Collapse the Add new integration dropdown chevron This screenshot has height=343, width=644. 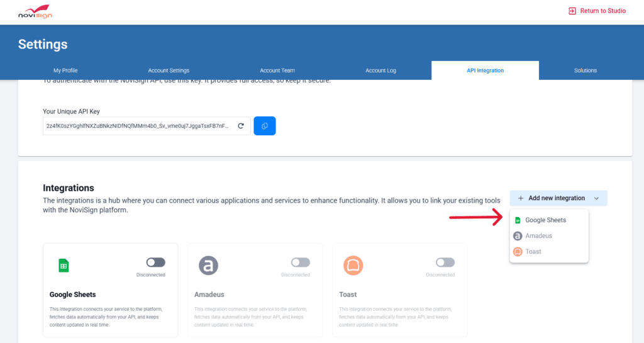click(596, 198)
